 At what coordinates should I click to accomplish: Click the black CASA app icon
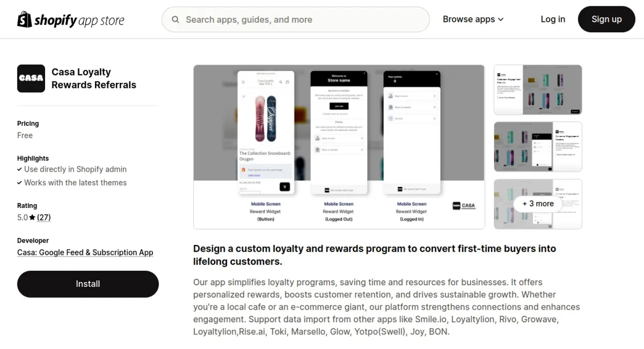point(31,78)
